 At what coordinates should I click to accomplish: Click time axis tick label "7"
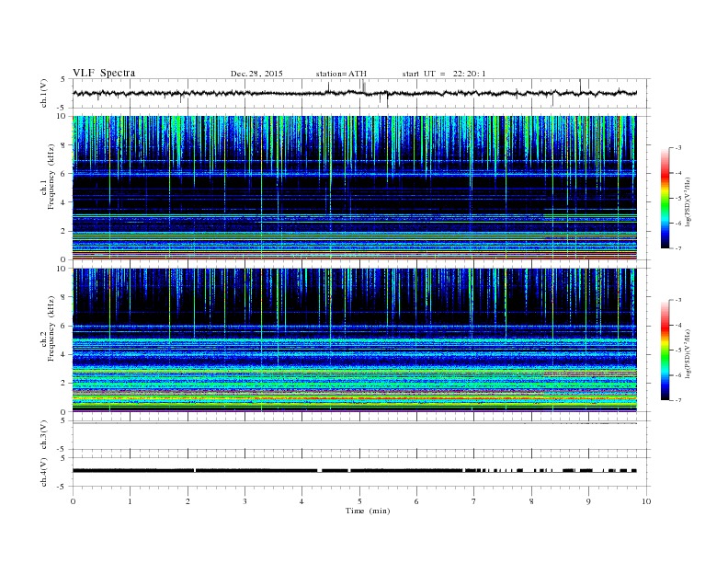[474, 501]
